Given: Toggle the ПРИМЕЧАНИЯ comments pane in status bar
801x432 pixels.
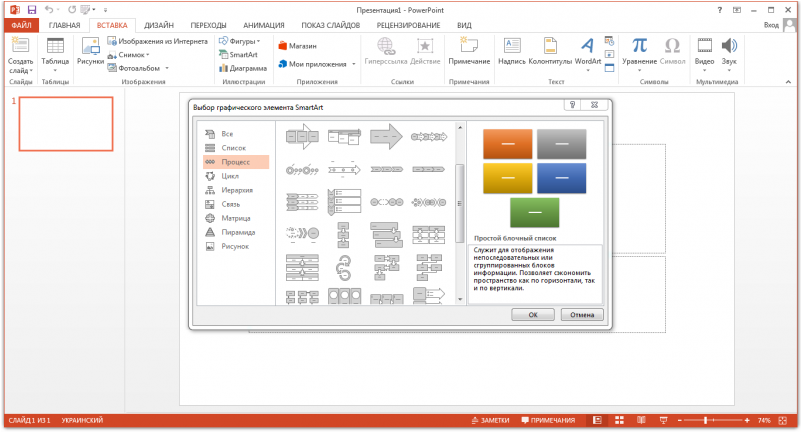Looking at the screenshot, I should pyautogui.click(x=547, y=421).
